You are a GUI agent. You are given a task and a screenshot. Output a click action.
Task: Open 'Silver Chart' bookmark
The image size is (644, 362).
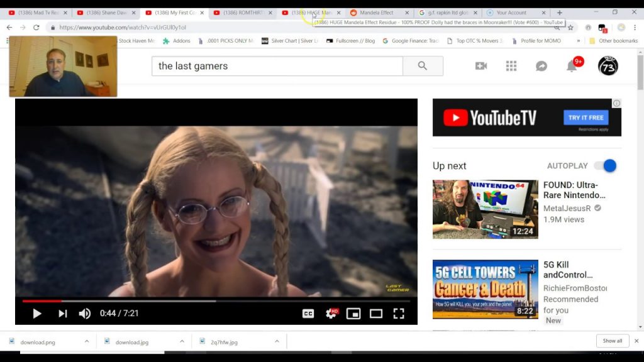tap(289, 41)
